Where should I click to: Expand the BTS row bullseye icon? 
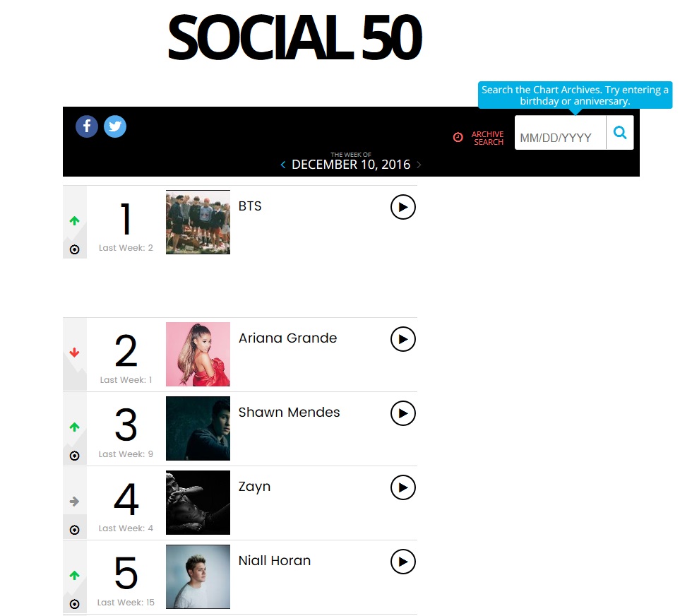tap(75, 249)
